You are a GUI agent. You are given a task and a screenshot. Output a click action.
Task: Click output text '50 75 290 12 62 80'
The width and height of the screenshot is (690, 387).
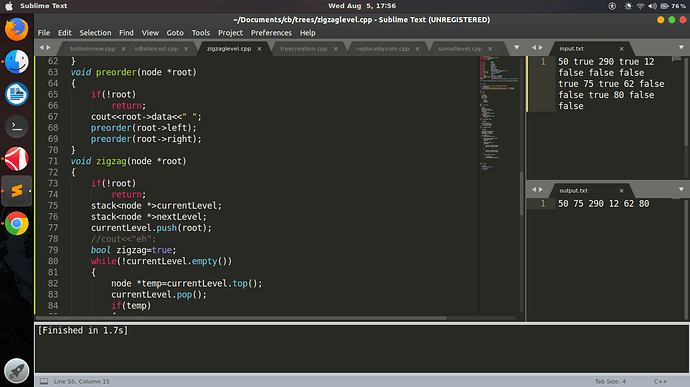(x=603, y=204)
